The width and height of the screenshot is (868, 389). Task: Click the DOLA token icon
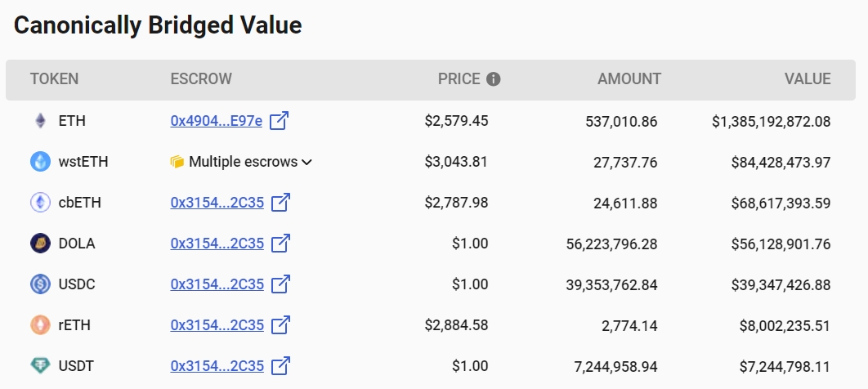pyautogui.click(x=40, y=243)
